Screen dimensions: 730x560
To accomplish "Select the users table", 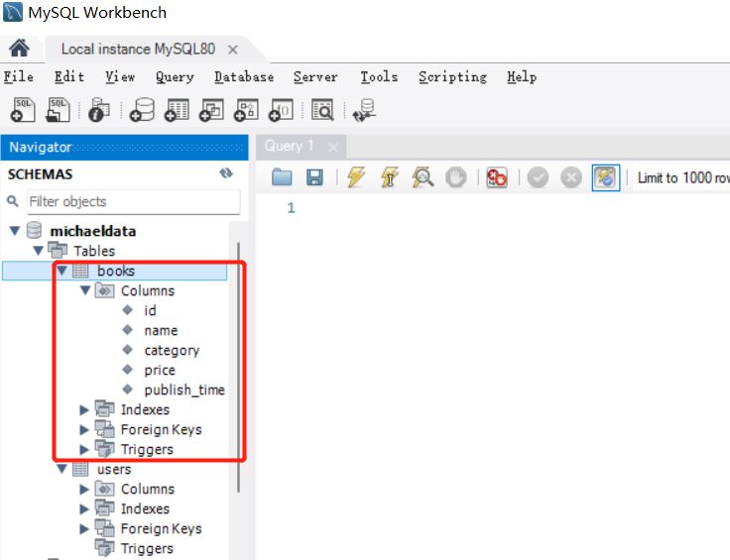I will (x=114, y=469).
